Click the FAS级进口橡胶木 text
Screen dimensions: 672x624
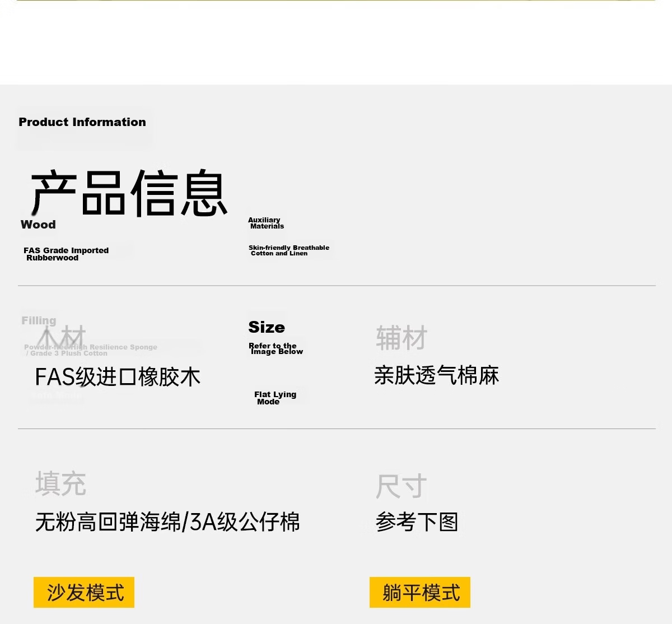coord(118,377)
